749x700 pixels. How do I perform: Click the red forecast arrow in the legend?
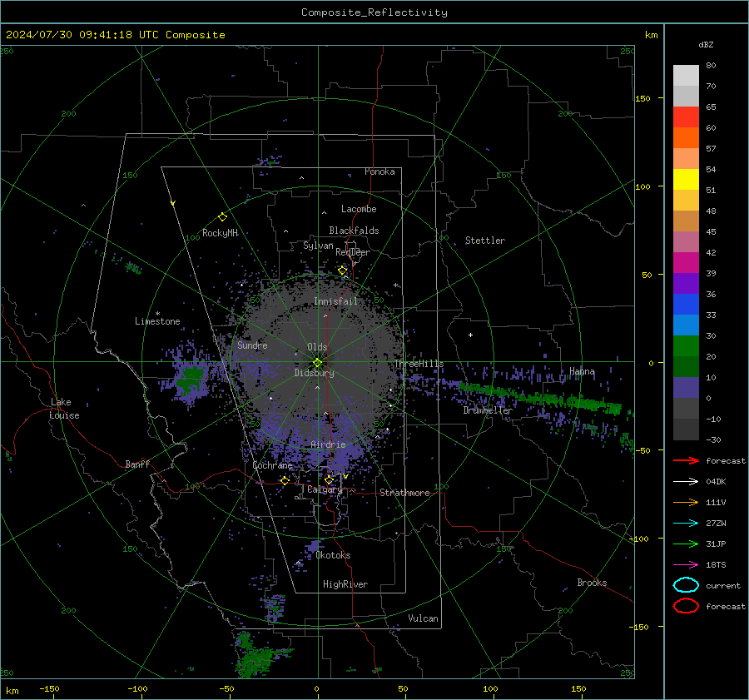point(686,460)
